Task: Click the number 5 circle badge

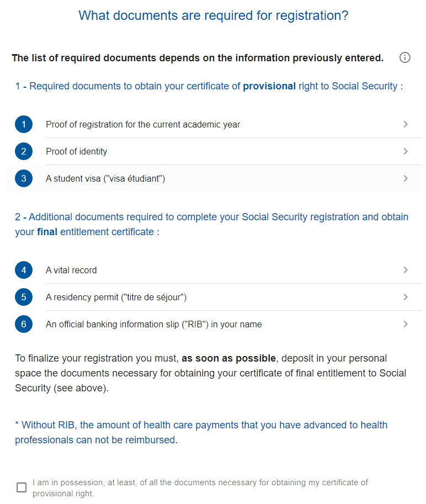Action: point(24,297)
